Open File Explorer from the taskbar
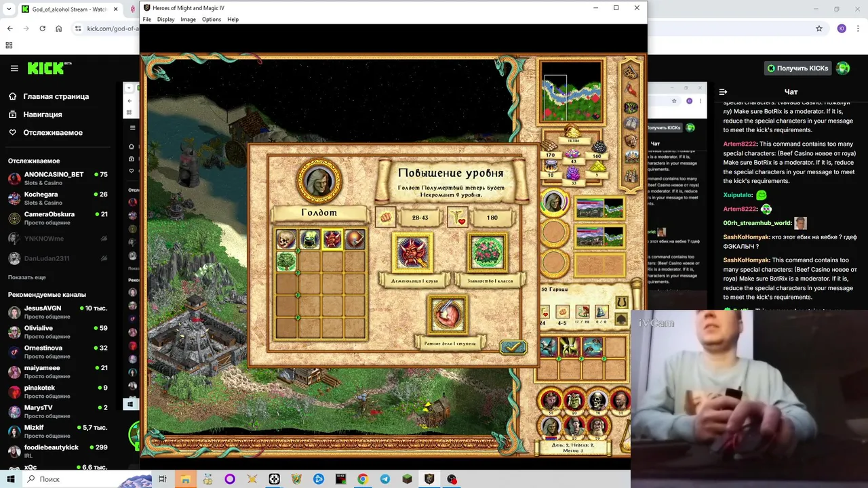 click(185, 479)
